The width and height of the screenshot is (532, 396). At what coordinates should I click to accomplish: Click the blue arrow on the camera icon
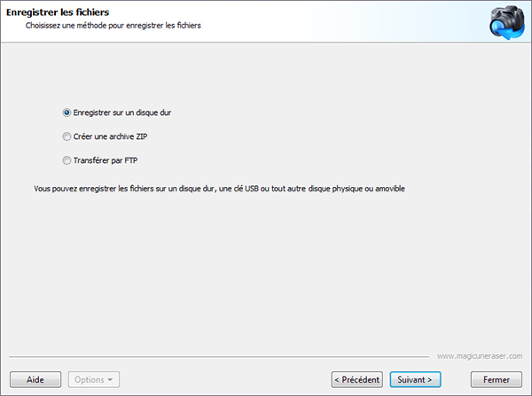511,34
